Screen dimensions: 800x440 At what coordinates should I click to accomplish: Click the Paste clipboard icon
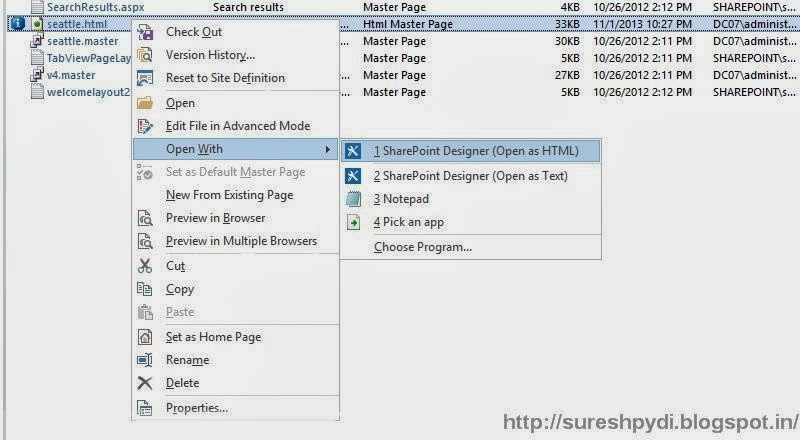tap(145, 312)
